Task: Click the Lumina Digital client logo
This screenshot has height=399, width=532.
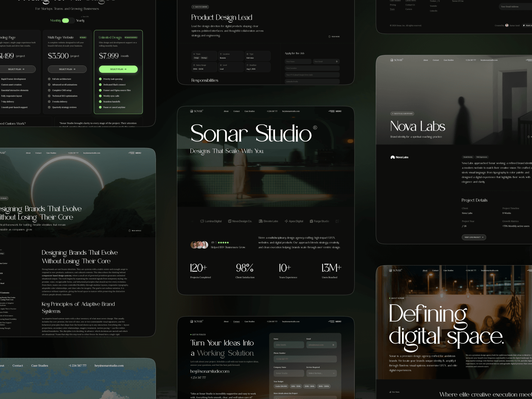Action: click(x=211, y=221)
